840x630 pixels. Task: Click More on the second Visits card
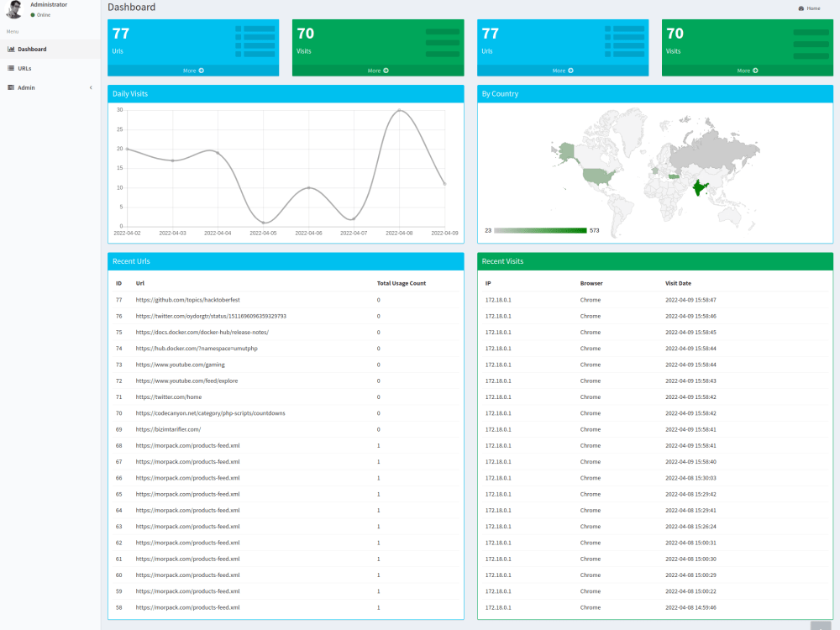(748, 71)
